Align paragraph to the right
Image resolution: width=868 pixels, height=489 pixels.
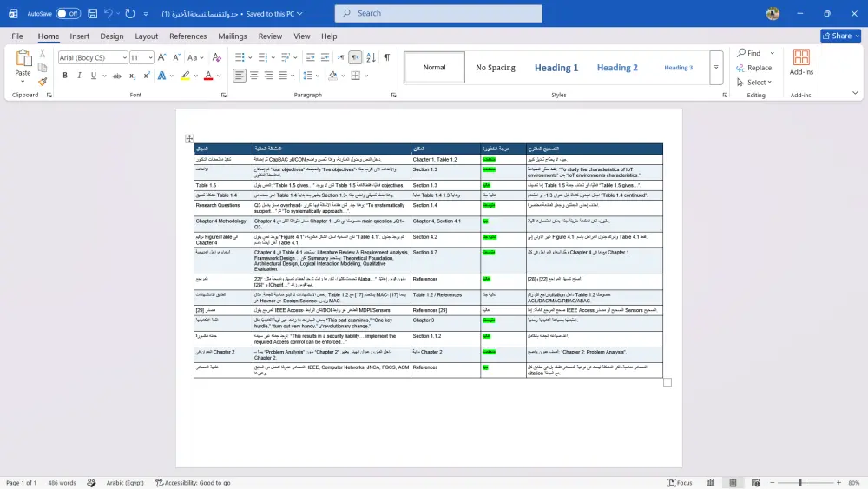pos(268,76)
